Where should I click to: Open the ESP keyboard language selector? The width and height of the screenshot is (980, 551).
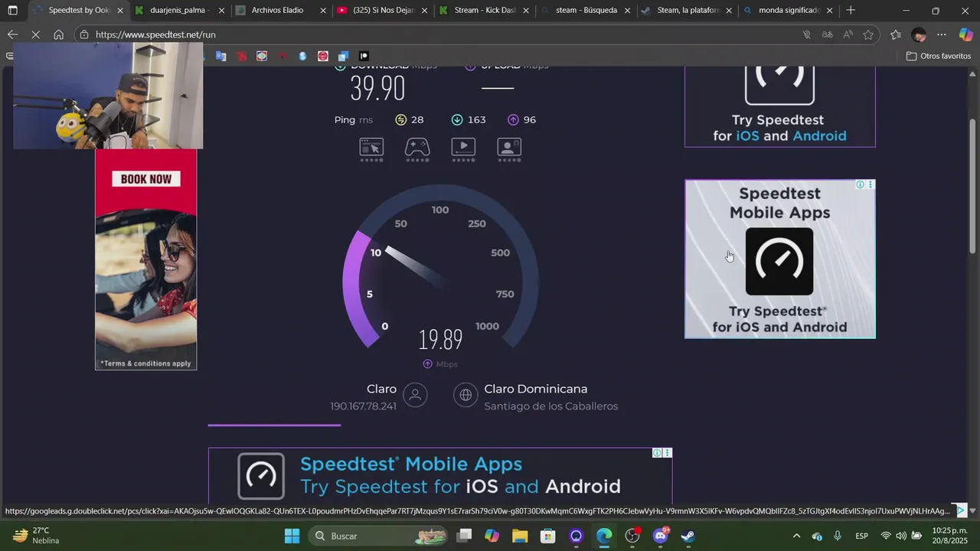click(861, 536)
